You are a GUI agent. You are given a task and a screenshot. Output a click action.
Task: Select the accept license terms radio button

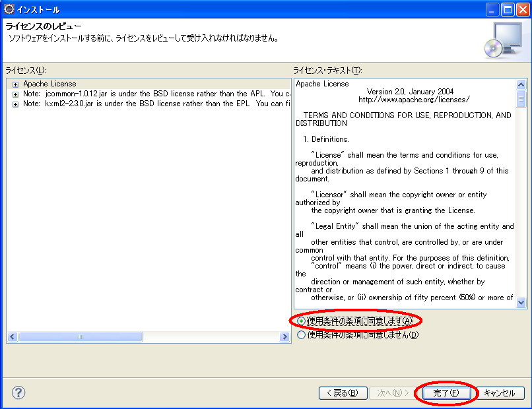point(302,321)
